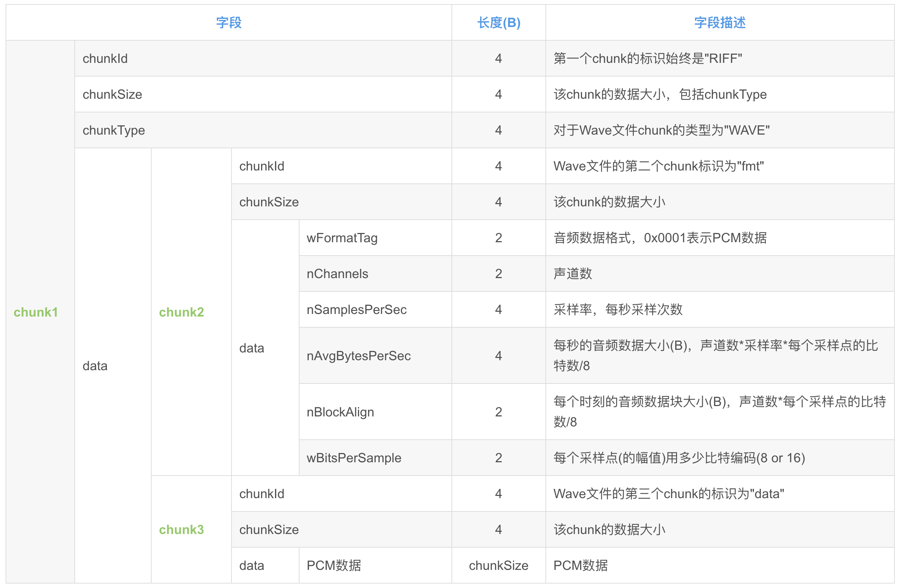Click the 字段 column header
Image resolution: width=900 pixels, height=588 pixels.
click(229, 23)
